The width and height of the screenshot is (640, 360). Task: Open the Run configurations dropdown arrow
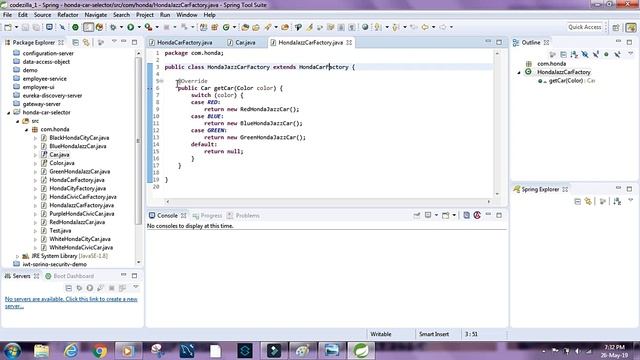click(139, 27)
